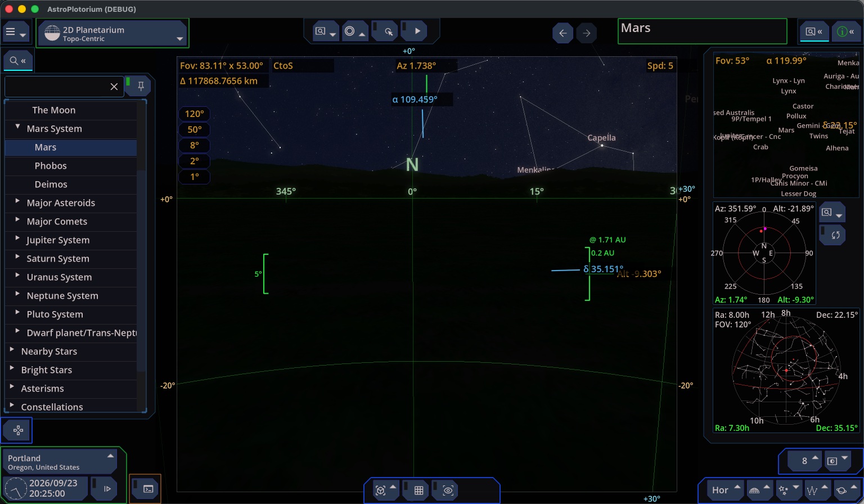
Task: Click the gamepad controller icon
Action: [17, 430]
